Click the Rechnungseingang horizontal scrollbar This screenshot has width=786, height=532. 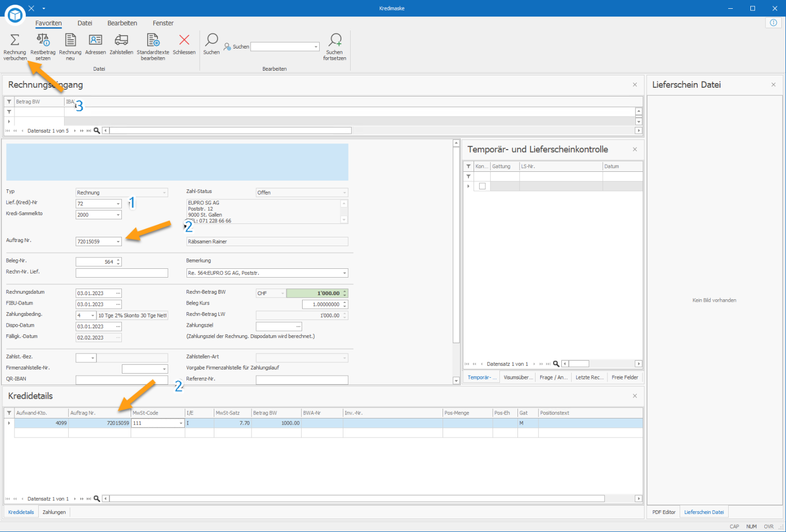tap(230, 131)
